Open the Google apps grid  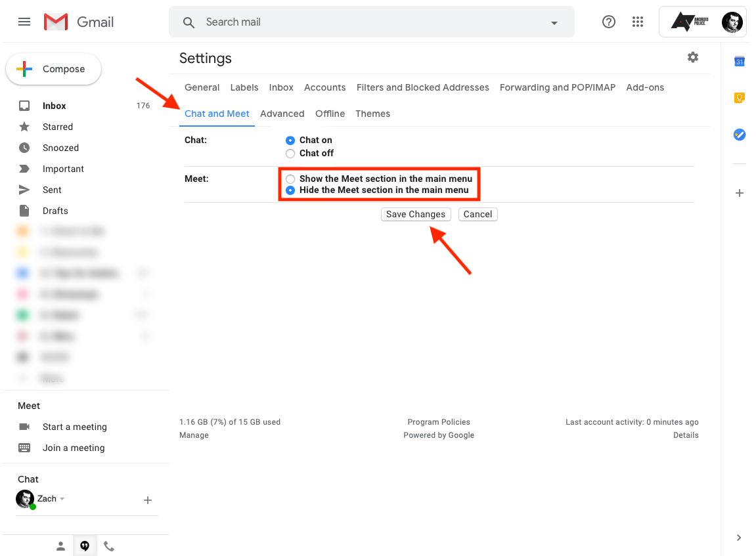point(637,22)
